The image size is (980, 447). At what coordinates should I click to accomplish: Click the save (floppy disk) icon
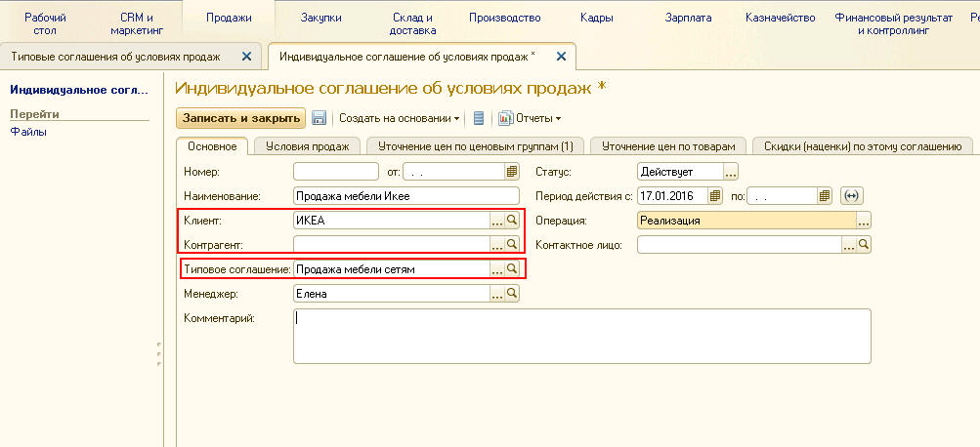[x=319, y=118]
